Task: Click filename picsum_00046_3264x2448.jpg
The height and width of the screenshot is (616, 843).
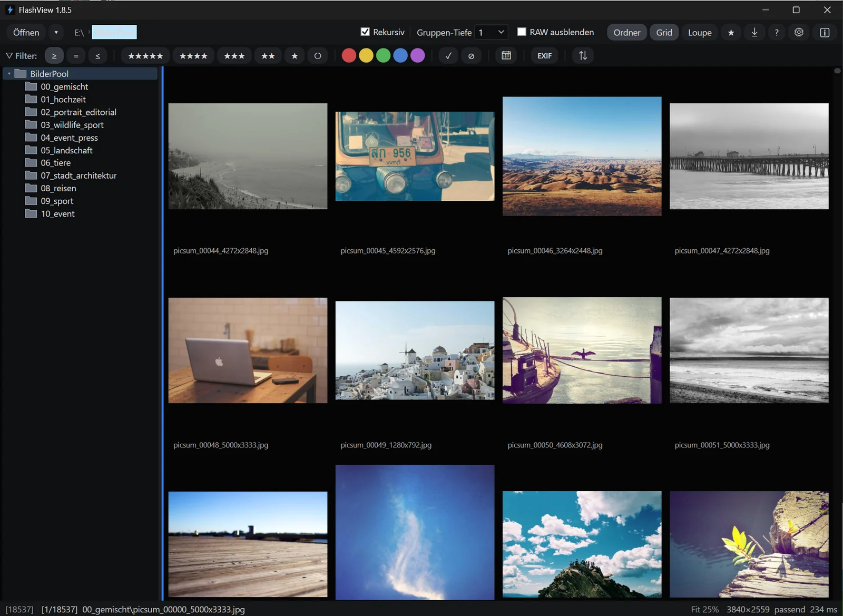Action: [555, 251]
